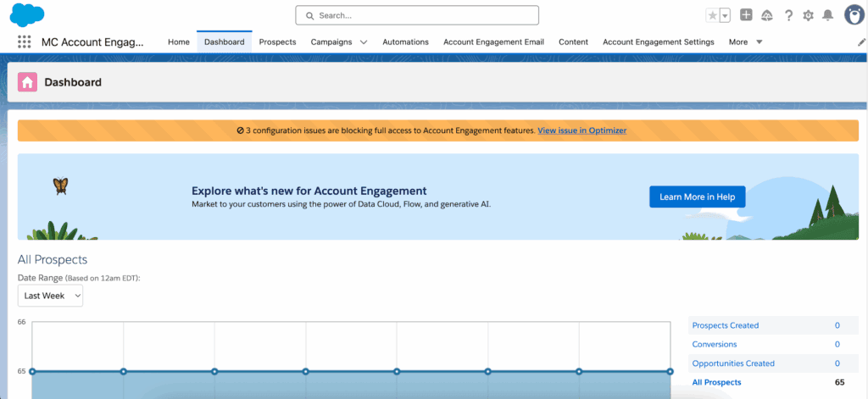
Task: Open the Account Engagement Settings tab
Action: (x=659, y=42)
